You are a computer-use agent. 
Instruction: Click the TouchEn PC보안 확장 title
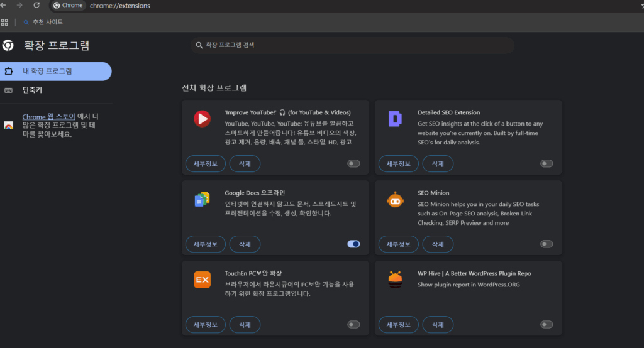pos(253,273)
